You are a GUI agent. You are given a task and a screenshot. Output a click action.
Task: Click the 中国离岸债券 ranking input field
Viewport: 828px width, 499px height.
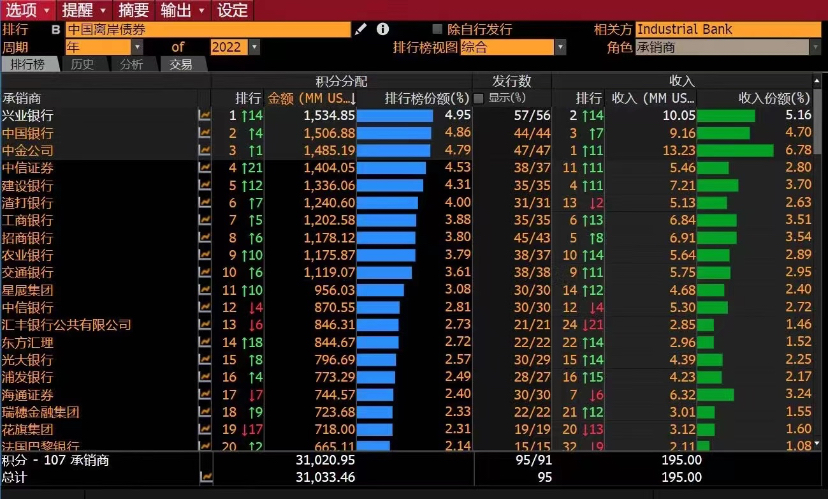tap(208, 29)
